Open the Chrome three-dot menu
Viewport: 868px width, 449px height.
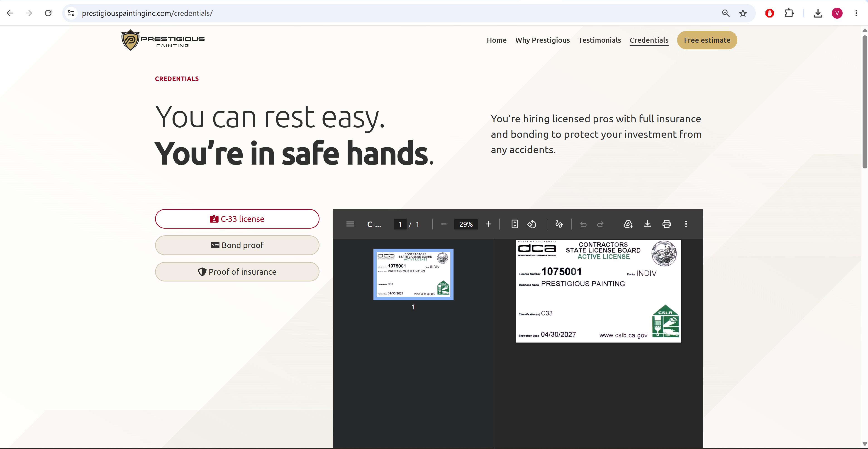coord(856,13)
